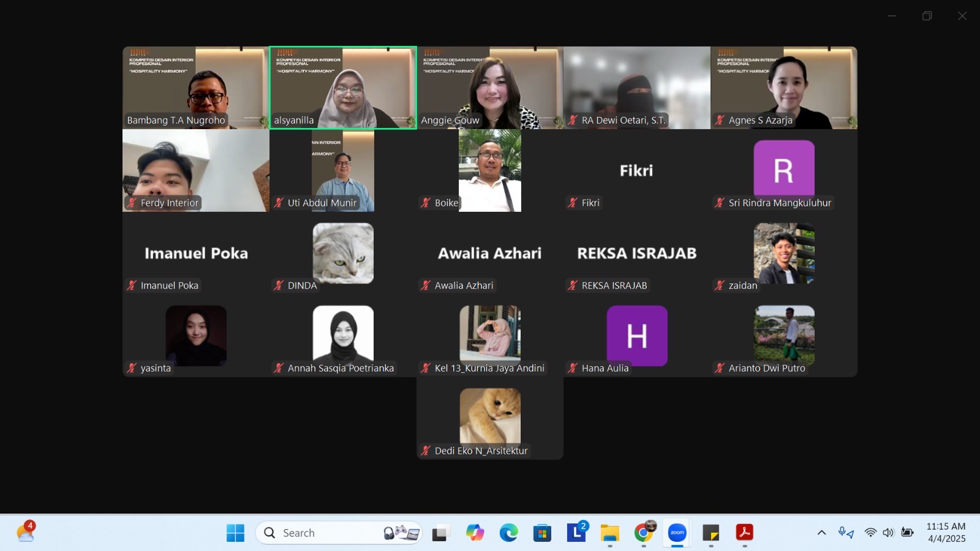Open the speaker volume control
The height and width of the screenshot is (551, 980).
coord(889,533)
